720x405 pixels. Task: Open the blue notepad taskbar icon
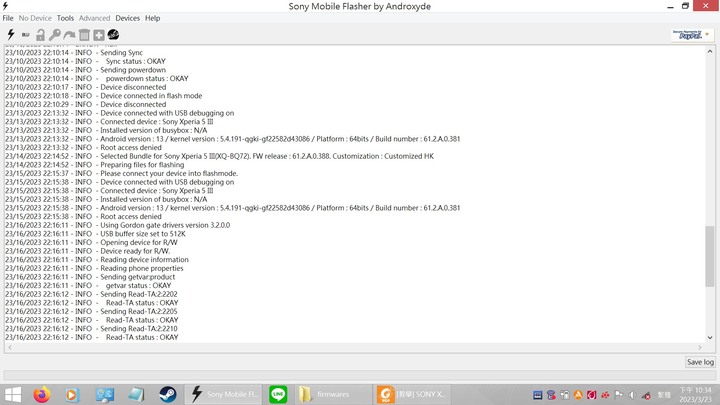pyautogui.click(x=136, y=394)
